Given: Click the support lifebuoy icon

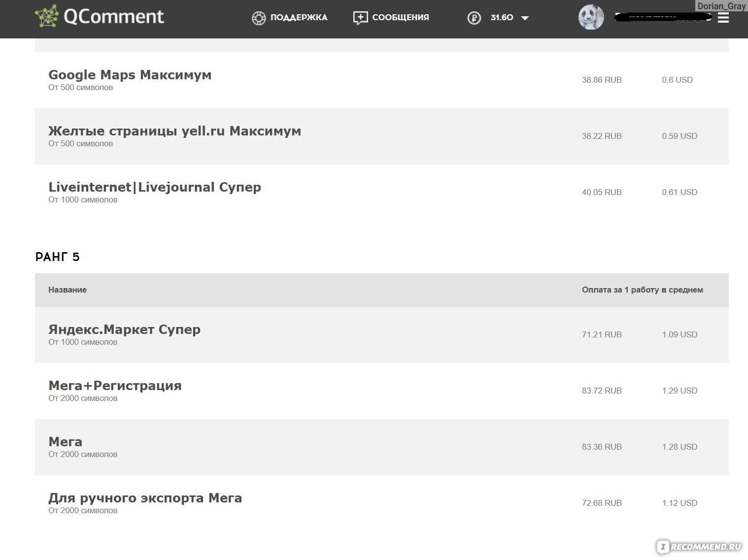Looking at the screenshot, I should (259, 18).
